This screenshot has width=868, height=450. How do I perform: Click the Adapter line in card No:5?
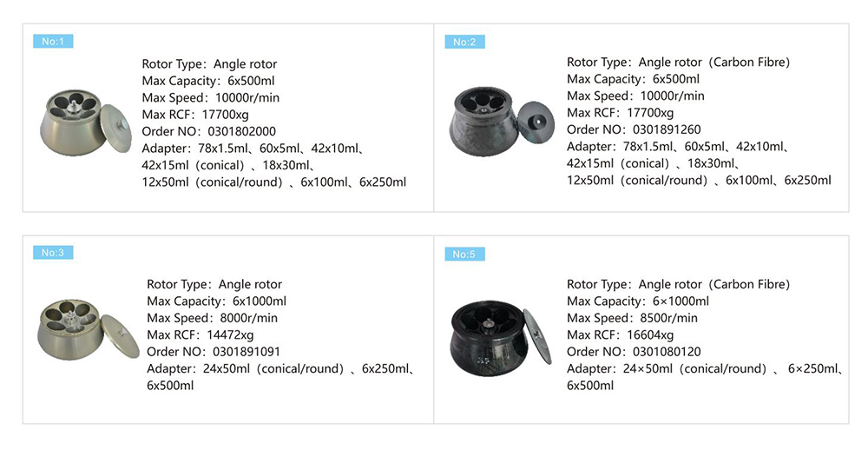click(x=704, y=368)
